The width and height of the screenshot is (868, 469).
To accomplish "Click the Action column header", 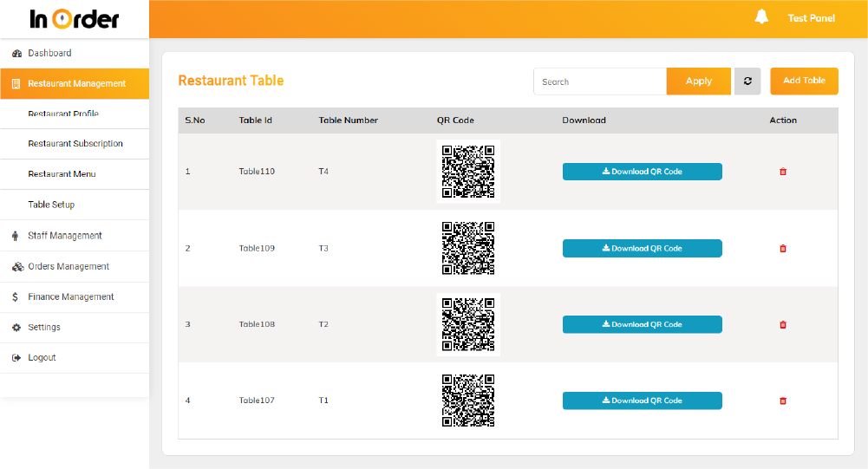I will (783, 121).
